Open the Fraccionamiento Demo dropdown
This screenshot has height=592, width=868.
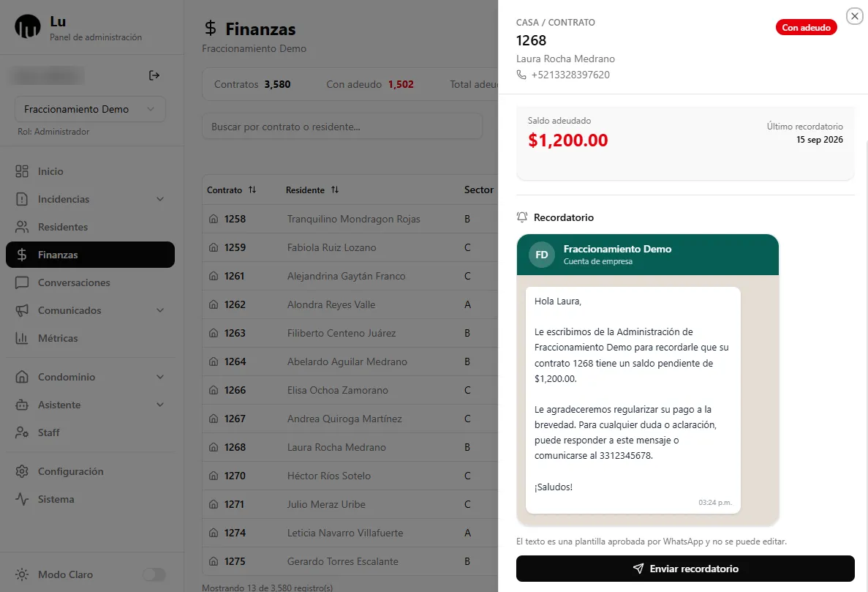point(90,109)
